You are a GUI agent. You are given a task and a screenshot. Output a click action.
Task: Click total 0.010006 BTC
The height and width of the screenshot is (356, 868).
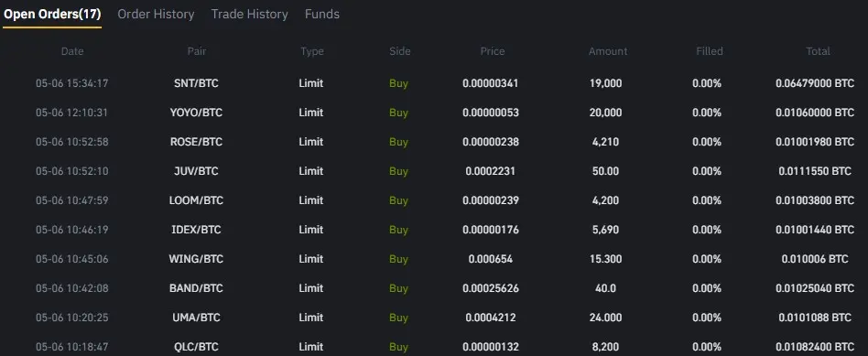pos(815,259)
